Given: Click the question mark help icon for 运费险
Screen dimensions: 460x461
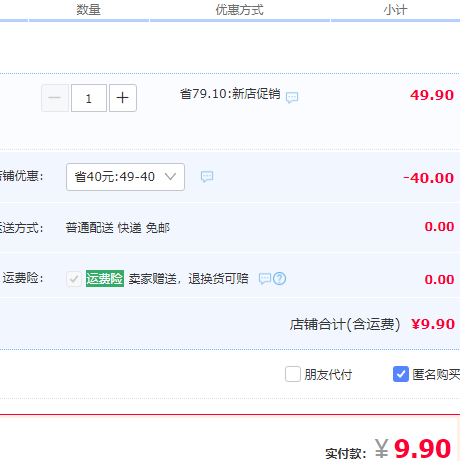Looking at the screenshot, I should click(279, 278).
